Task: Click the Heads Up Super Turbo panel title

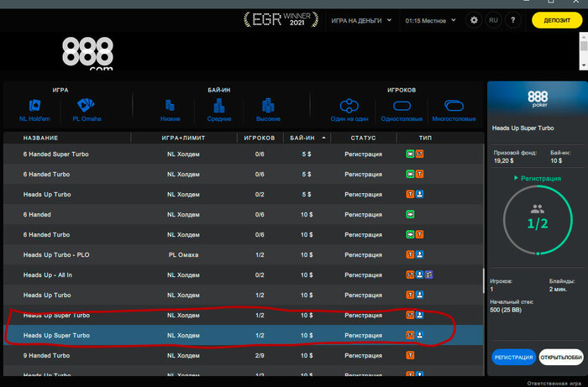Action: click(x=522, y=128)
